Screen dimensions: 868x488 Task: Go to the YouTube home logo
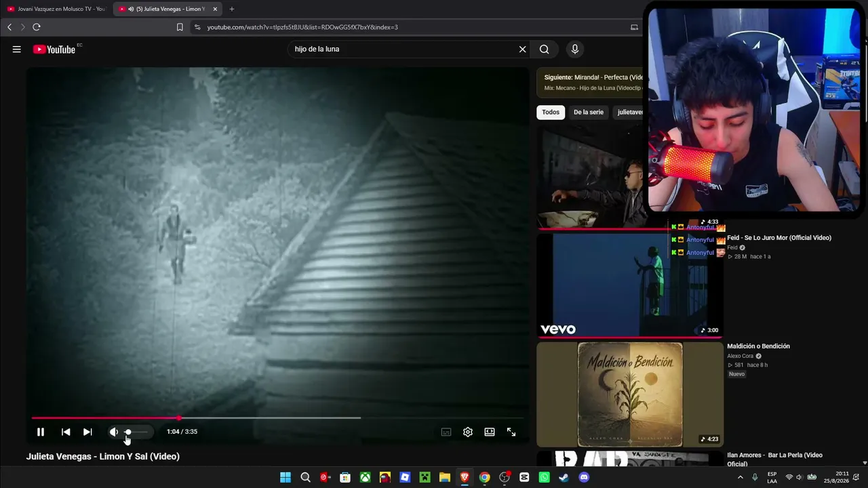click(x=54, y=49)
